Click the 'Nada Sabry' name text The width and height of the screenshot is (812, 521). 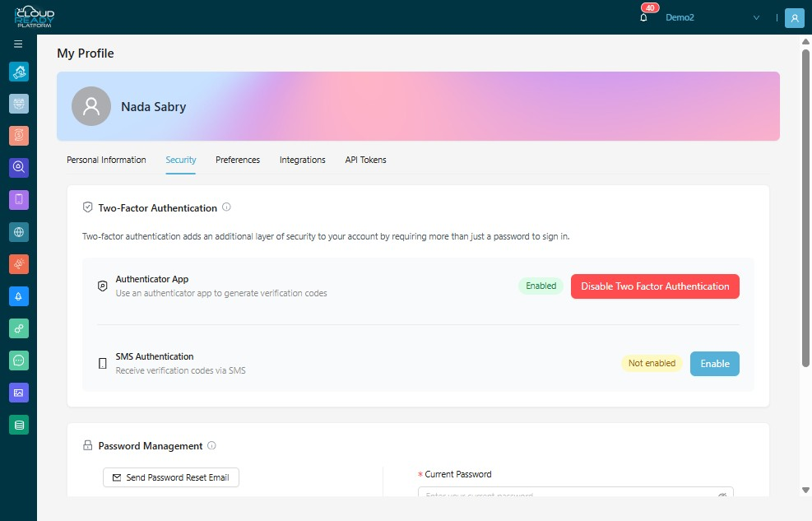pyautogui.click(x=153, y=107)
